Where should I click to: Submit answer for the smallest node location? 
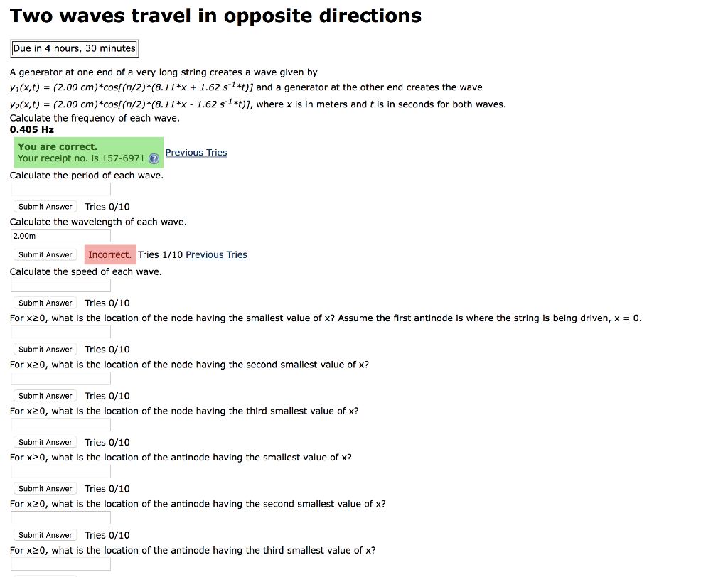click(44, 349)
